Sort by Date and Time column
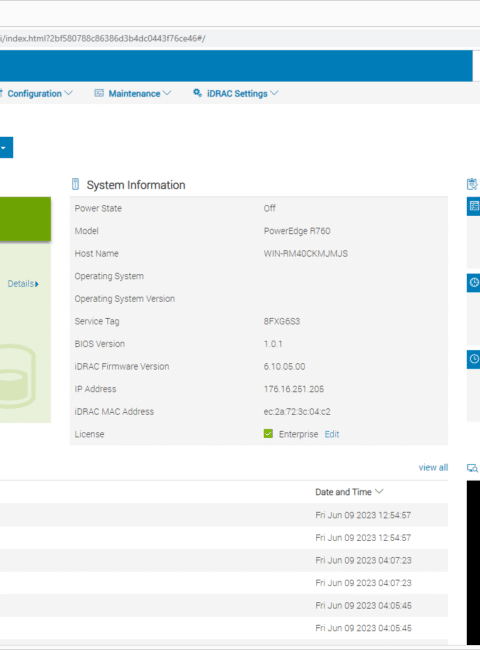Screen dimensions: 480x650 [x=349, y=492]
